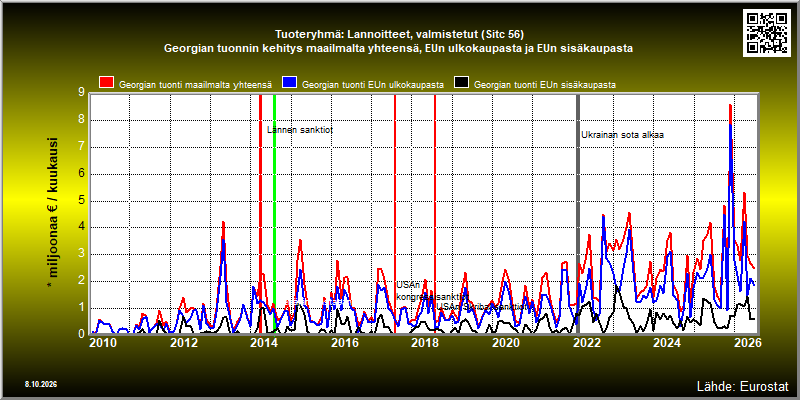Click the Lännen sanktiot annotation text
The image size is (800, 400).
click(300, 130)
